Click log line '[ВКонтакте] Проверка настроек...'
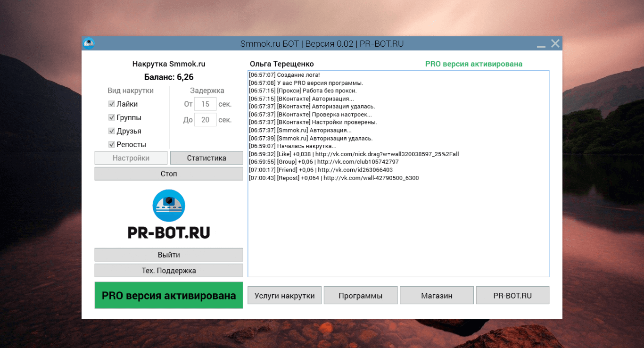Screen dimensions: 644x348 [310, 115]
